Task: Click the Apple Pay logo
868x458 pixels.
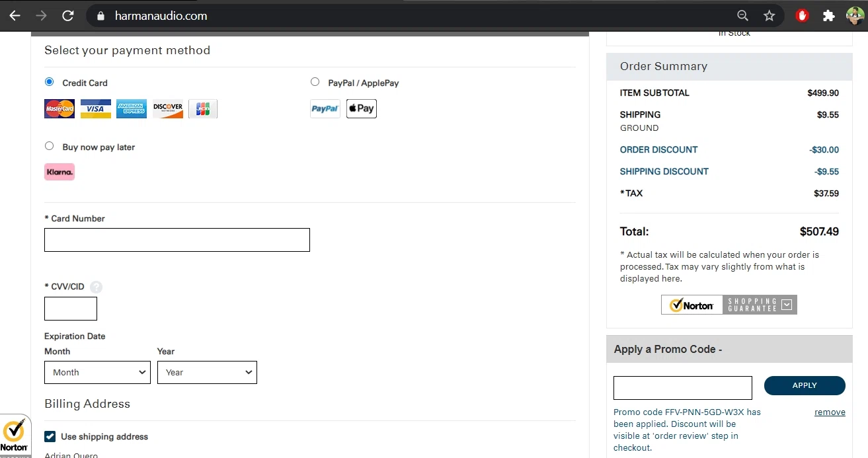Action: 361,108
